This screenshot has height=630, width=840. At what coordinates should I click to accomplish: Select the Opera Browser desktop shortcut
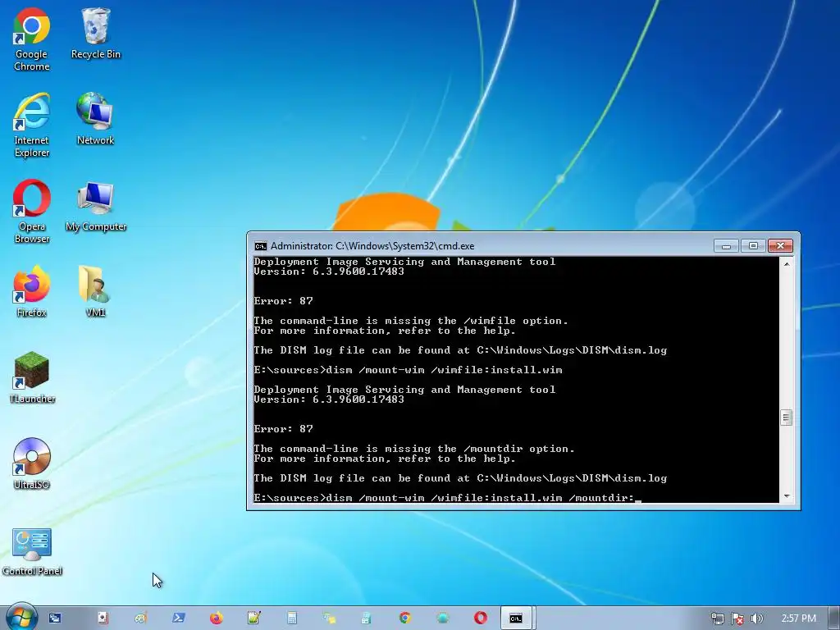tap(32, 211)
